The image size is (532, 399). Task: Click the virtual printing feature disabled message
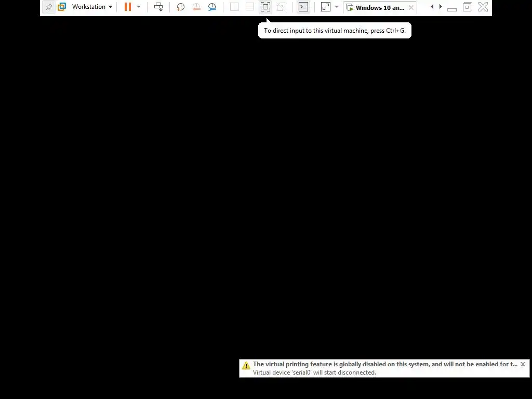pyautogui.click(x=385, y=364)
